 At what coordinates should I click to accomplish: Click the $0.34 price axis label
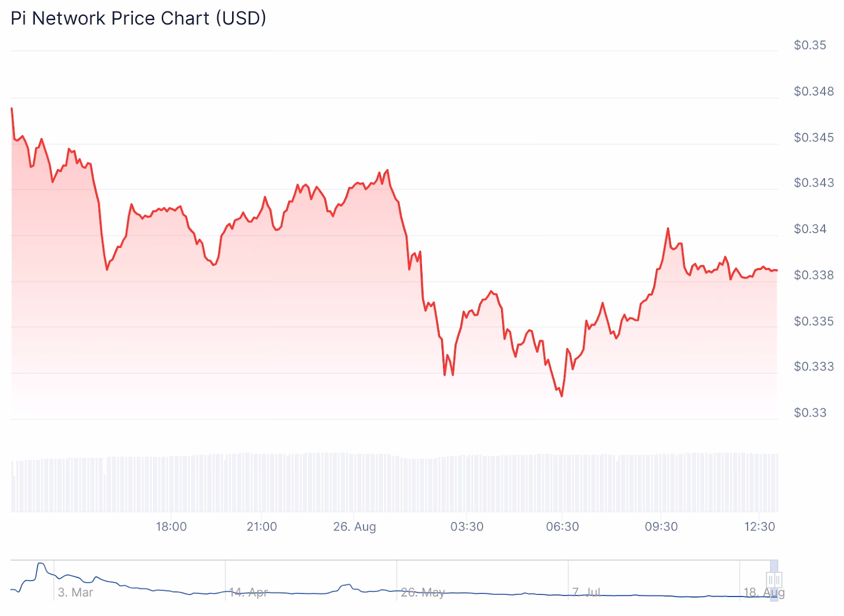[x=810, y=229]
